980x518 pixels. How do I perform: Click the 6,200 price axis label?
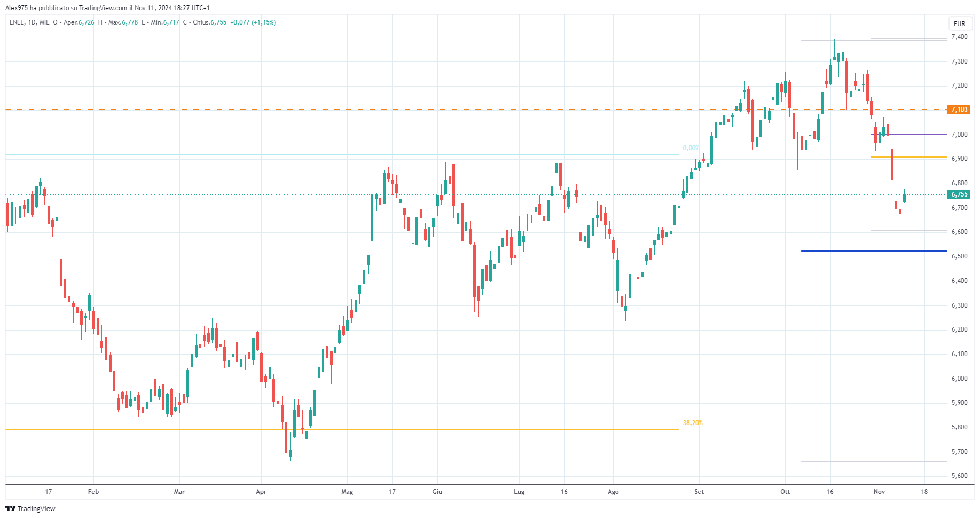tap(959, 329)
